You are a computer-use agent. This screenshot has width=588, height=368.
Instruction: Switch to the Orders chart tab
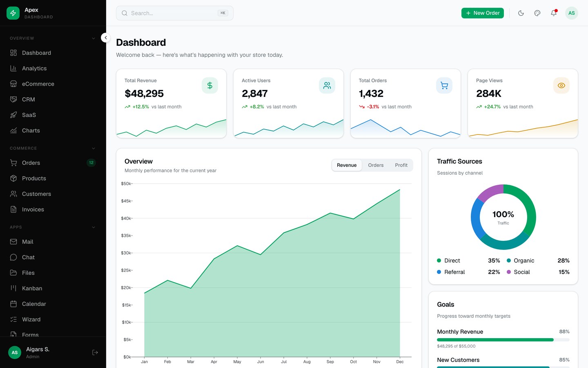pos(376,165)
